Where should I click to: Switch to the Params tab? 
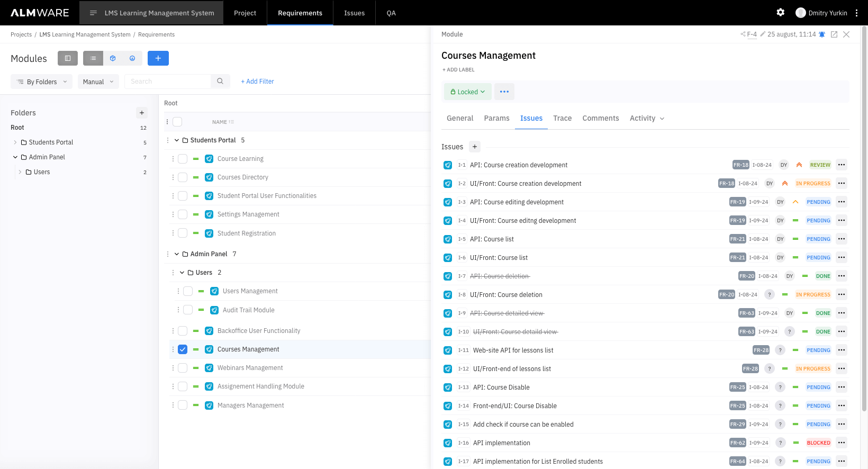point(496,118)
